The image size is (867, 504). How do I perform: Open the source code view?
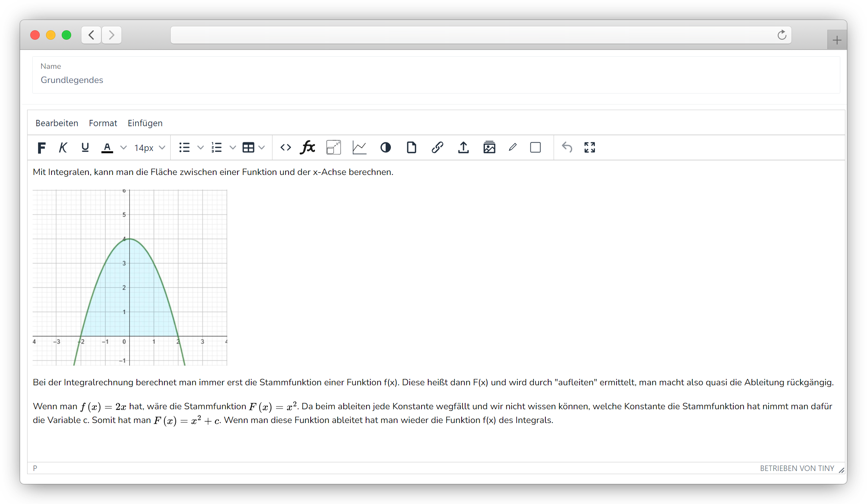click(x=286, y=148)
